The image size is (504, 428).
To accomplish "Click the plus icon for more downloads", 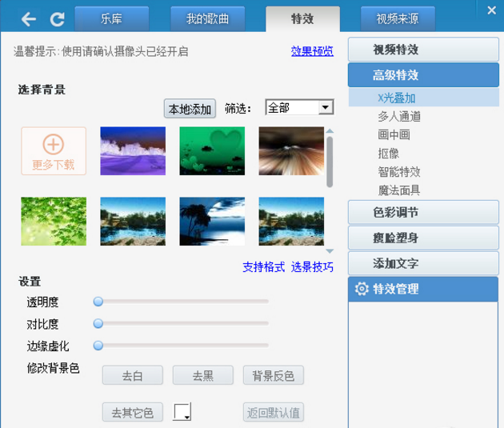I will click(53, 144).
